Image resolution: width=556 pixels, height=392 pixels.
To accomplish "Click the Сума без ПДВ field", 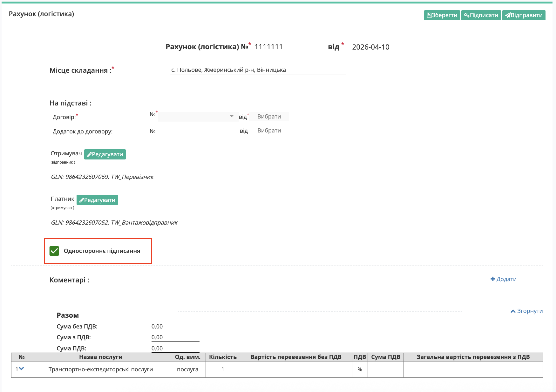I will (x=175, y=327).
